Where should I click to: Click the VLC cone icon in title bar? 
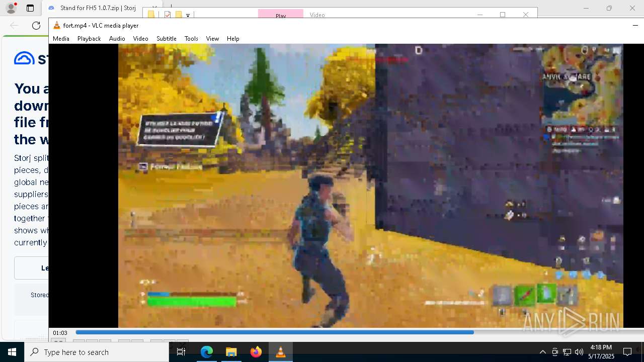(57, 26)
